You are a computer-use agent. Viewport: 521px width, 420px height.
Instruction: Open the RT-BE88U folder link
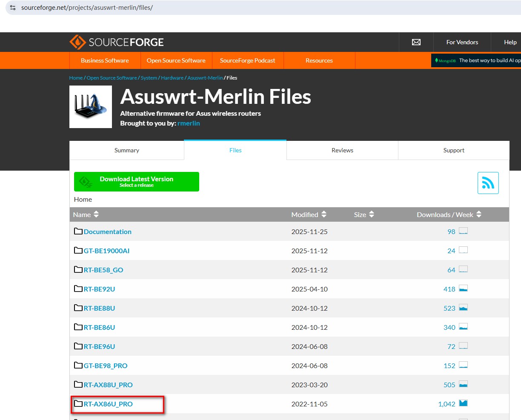pyautogui.click(x=99, y=308)
